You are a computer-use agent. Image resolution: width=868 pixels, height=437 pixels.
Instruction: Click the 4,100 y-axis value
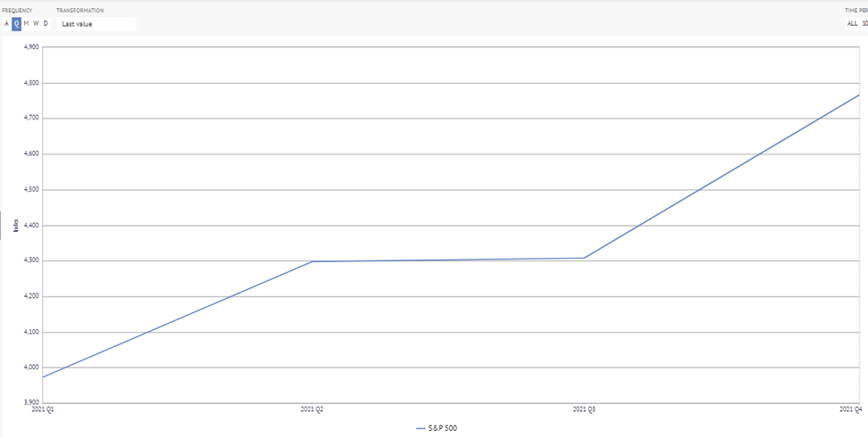[31, 333]
